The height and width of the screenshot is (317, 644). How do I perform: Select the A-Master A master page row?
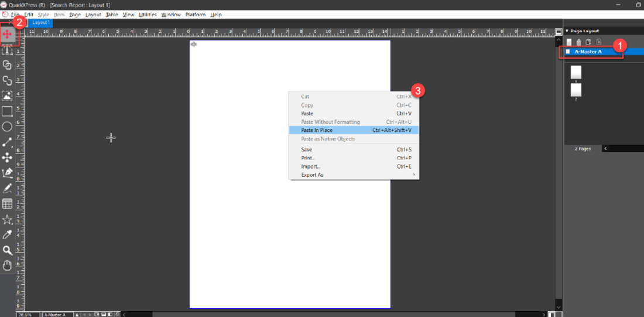pos(604,52)
